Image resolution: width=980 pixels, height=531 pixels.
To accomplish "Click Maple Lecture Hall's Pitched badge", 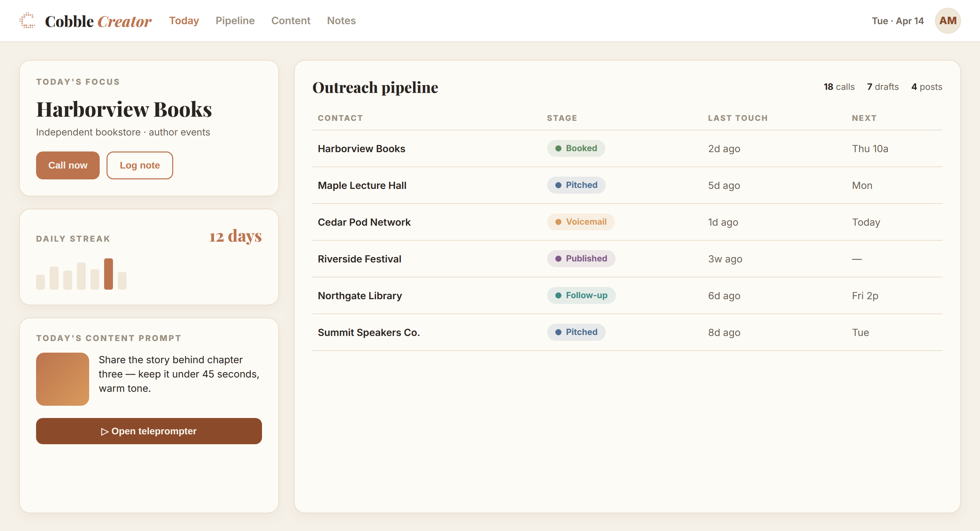I will [x=576, y=185].
